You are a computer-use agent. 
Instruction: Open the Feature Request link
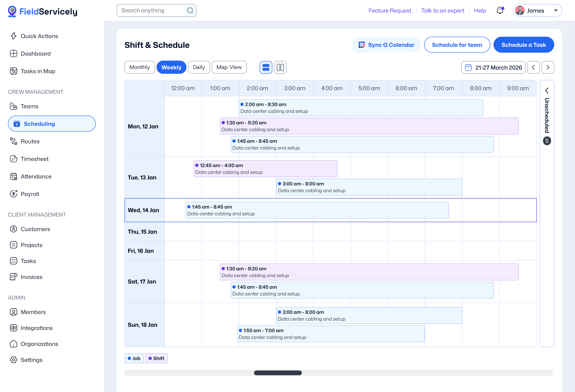tap(390, 11)
